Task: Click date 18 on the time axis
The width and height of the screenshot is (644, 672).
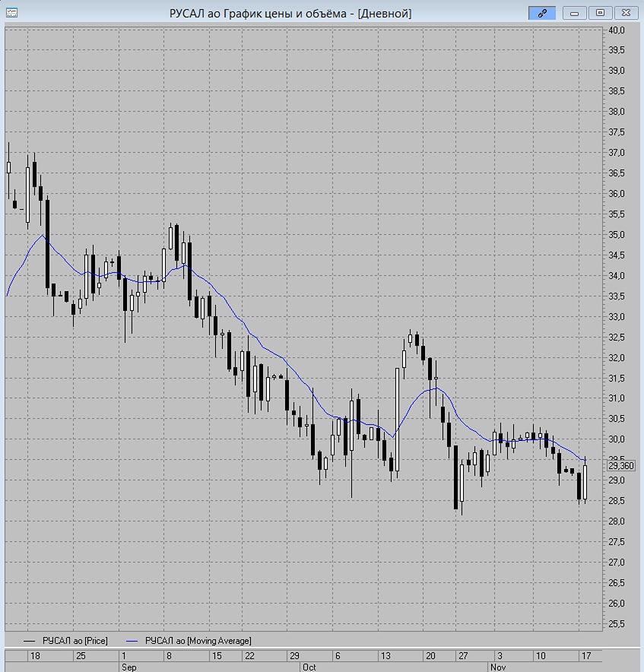Action: [35, 656]
